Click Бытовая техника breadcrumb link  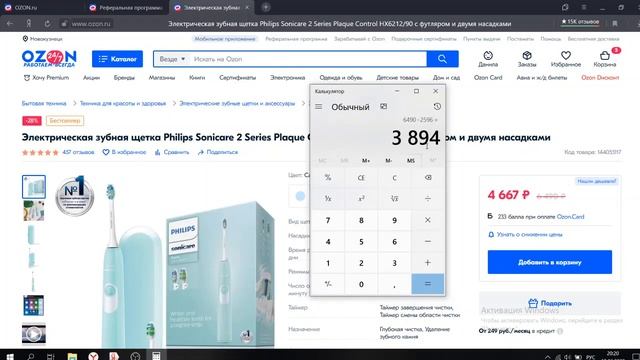(44, 103)
